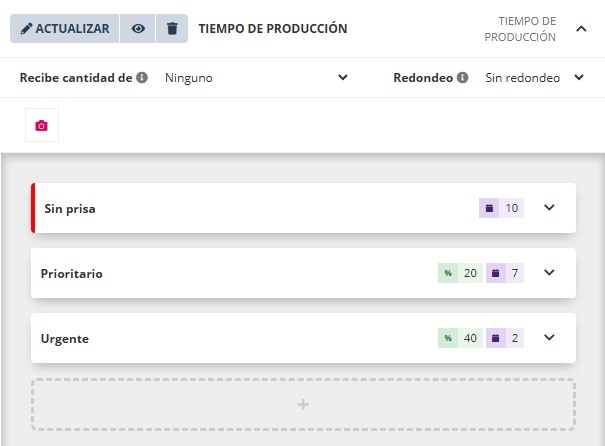The height and width of the screenshot is (446, 605).
Task: Collapse the Tiempo de Producción panel
Action: click(x=581, y=29)
